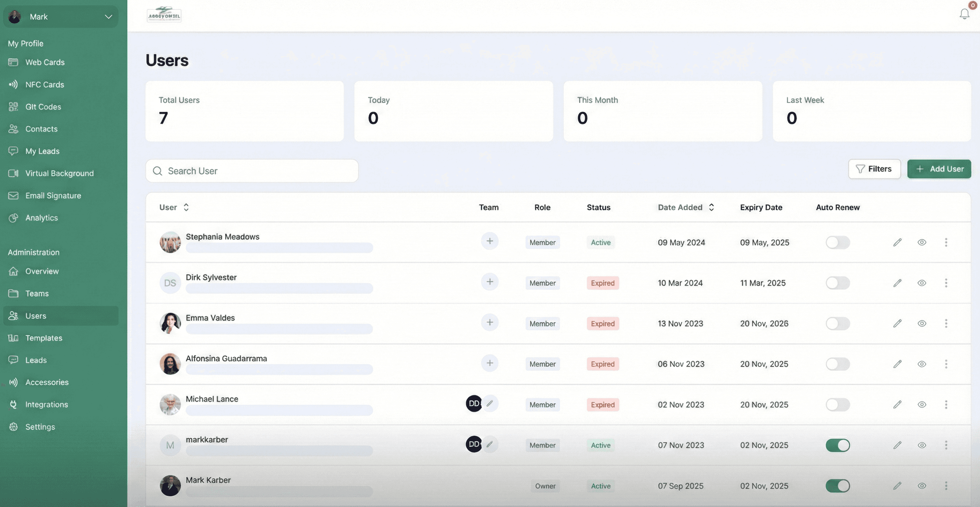
Task: Click the Search User input field
Action: 252,171
